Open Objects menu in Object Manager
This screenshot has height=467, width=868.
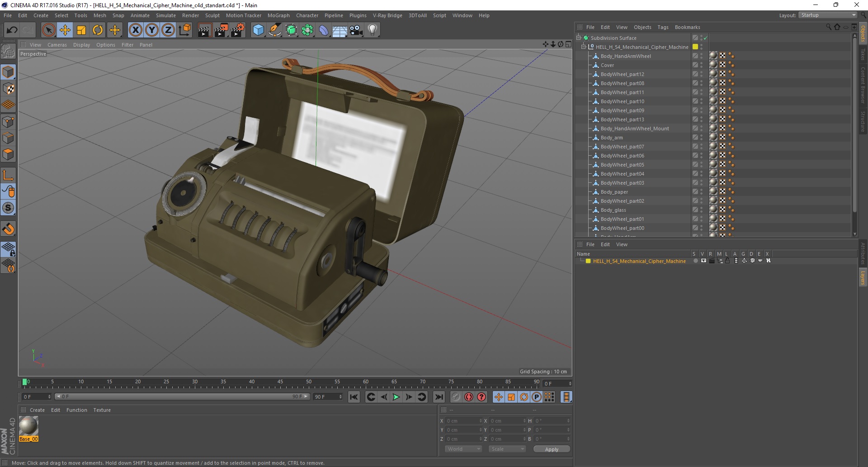642,27
